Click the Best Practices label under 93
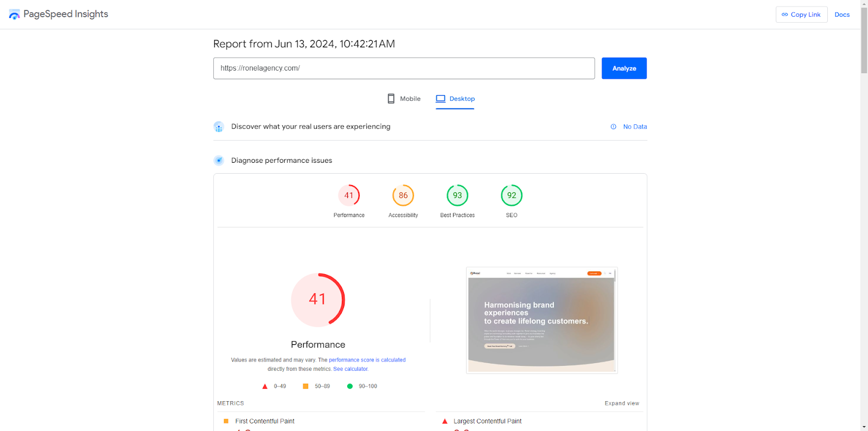The height and width of the screenshot is (431, 868). [x=457, y=215]
